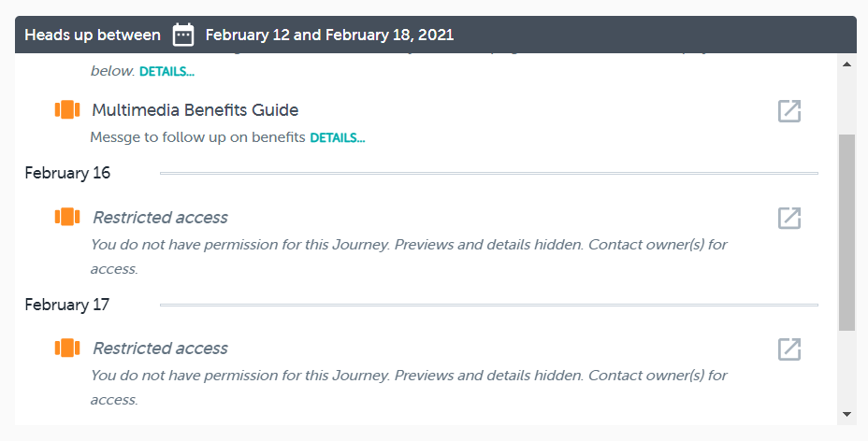Click the open-external icon for February 17 journey

(x=789, y=349)
